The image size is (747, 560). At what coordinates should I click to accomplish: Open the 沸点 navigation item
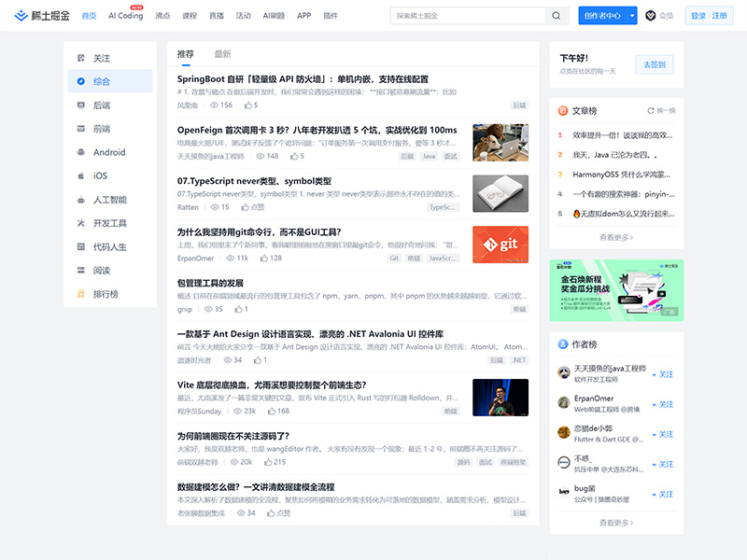[162, 15]
